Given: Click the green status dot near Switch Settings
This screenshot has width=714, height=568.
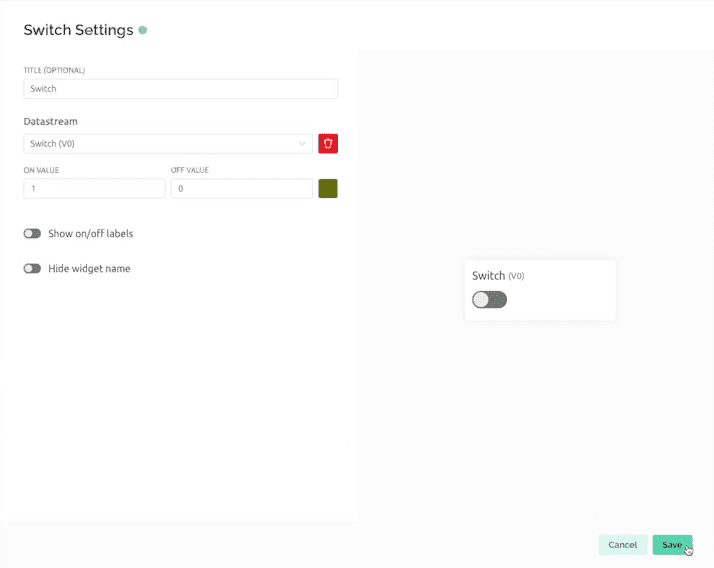Looking at the screenshot, I should 143,30.
